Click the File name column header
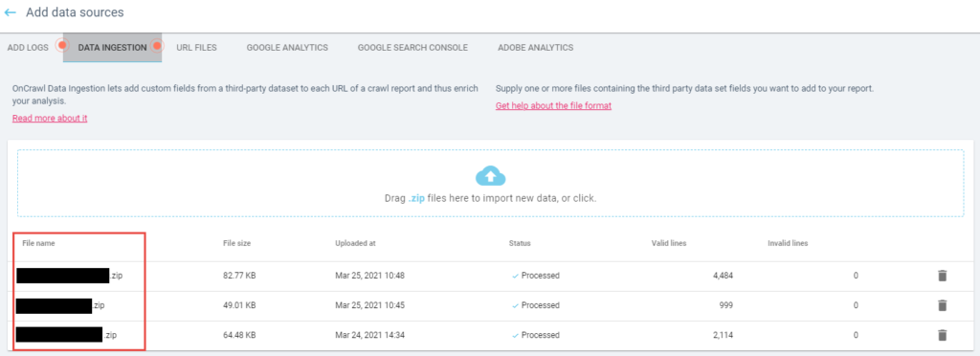Viewport: 980px width, 356px height. tap(38, 244)
